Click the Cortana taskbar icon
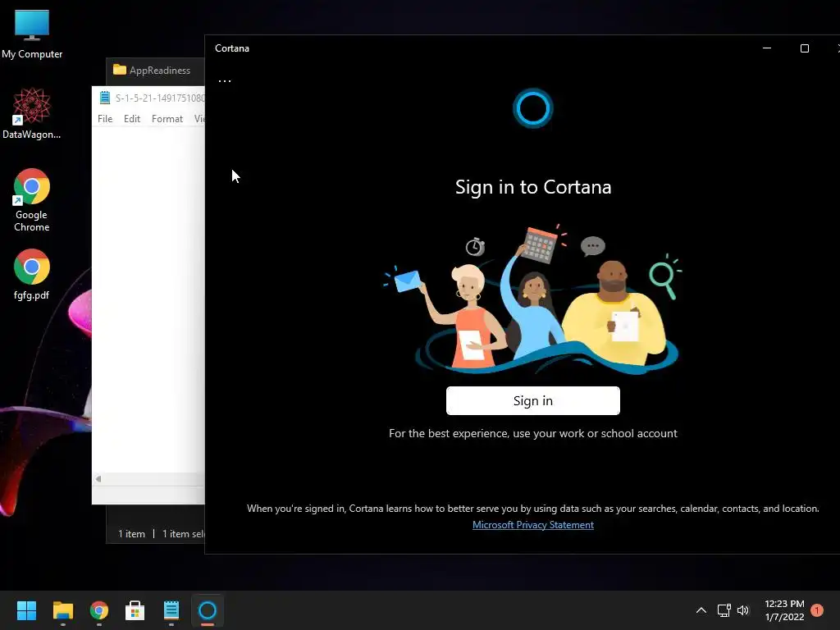This screenshot has width=840, height=630. pos(208,610)
